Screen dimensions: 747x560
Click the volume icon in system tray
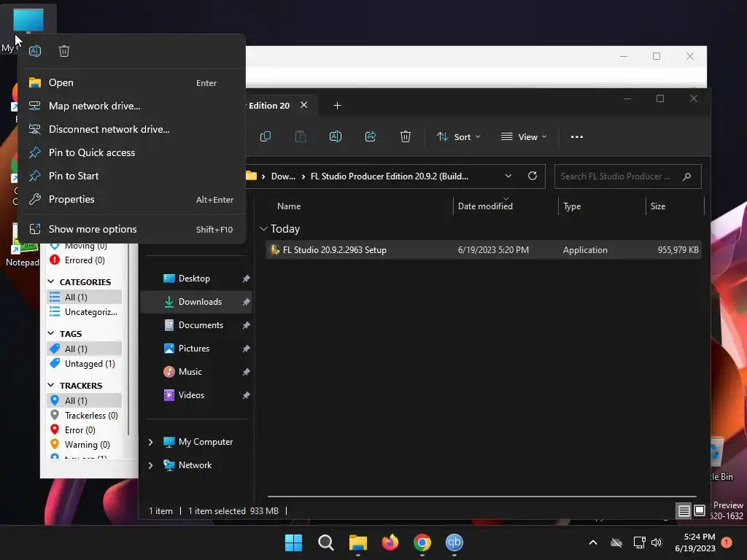[x=657, y=542]
